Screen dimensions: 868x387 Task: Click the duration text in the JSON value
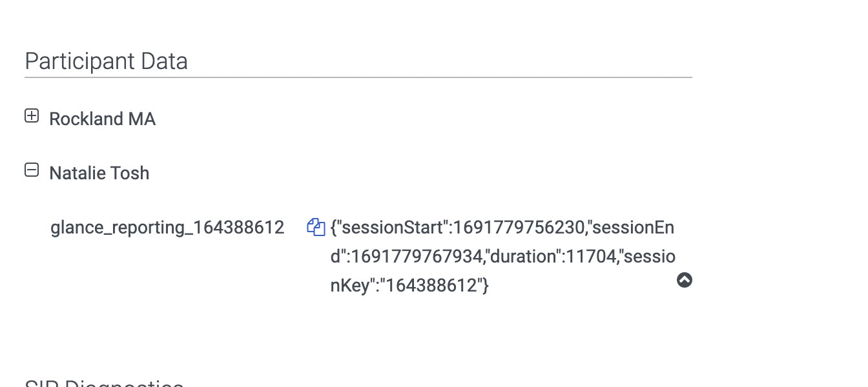click(x=524, y=257)
